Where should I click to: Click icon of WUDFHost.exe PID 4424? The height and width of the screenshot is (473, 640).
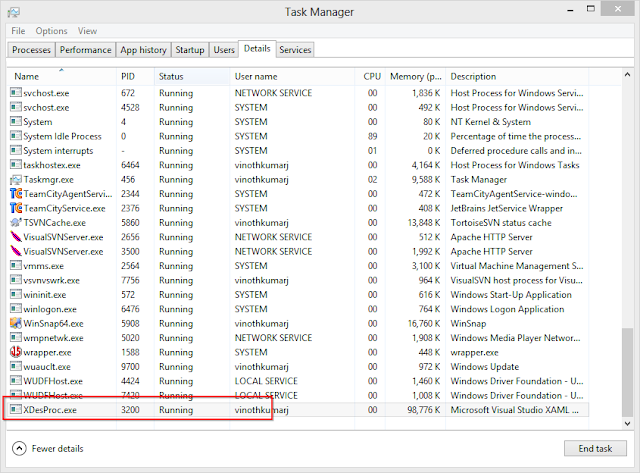pyautogui.click(x=16, y=381)
